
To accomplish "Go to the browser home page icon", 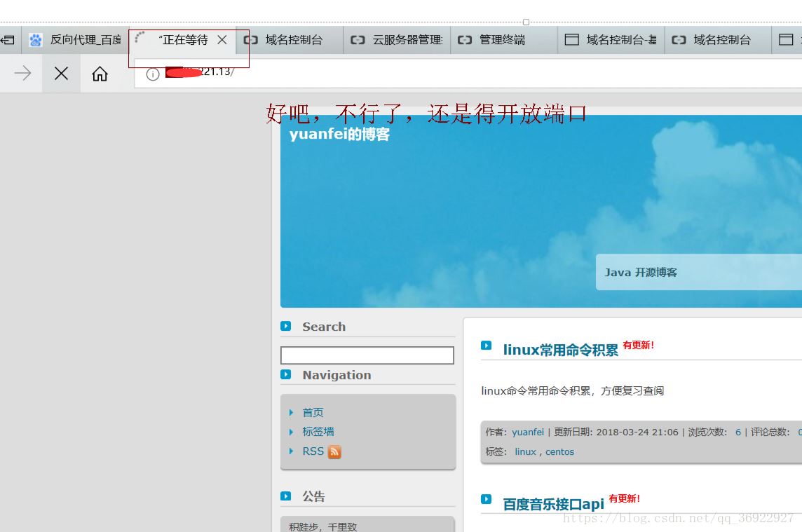I will [100, 74].
